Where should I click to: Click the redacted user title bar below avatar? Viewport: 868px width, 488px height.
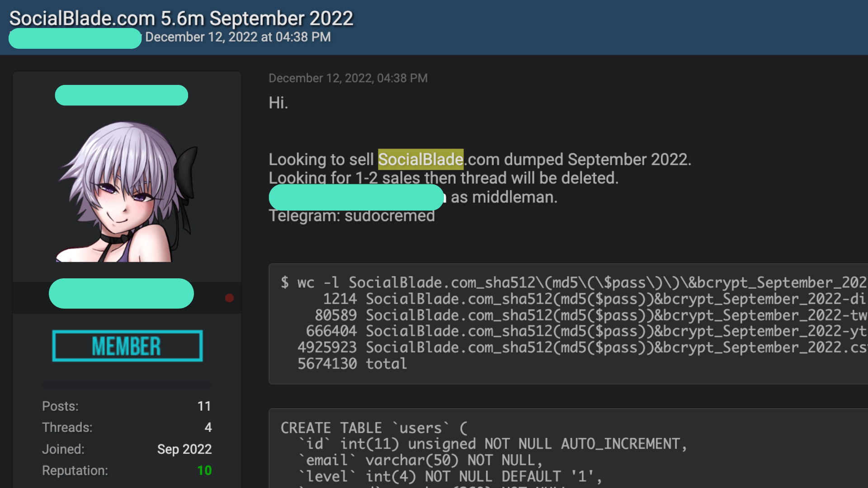[121, 294]
